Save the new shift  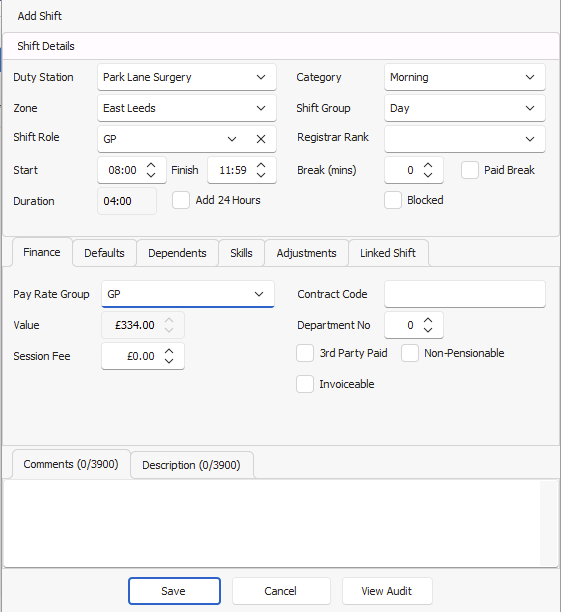(x=174, y=591)
